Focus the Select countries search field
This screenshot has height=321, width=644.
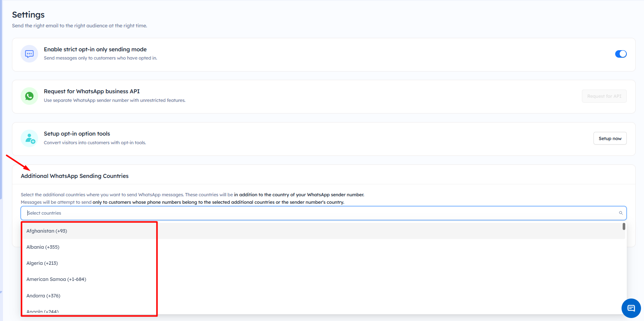click(x=318, y=213)
